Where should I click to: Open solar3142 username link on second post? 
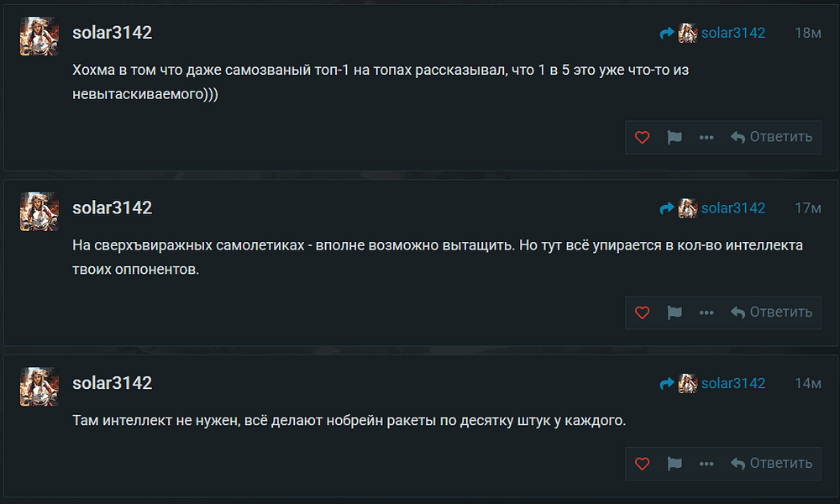pos(112,207)
